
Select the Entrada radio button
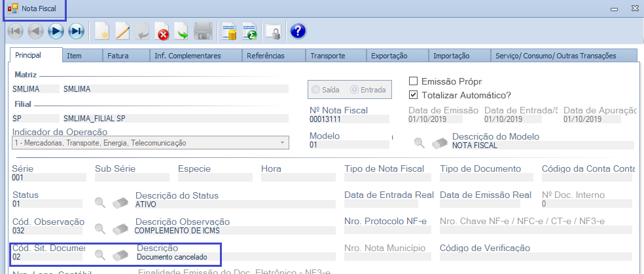point(354,90)
